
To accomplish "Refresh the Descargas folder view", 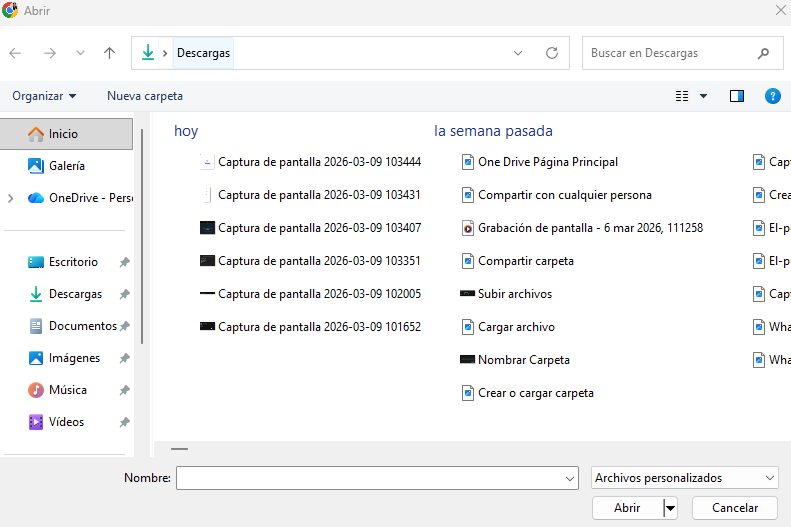I will click(x=551, y=53).
